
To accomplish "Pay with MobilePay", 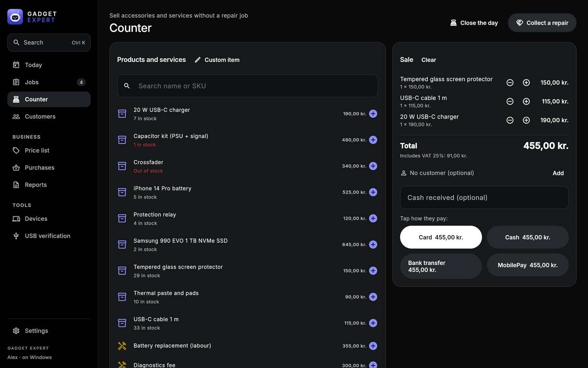I will (528, 265).
